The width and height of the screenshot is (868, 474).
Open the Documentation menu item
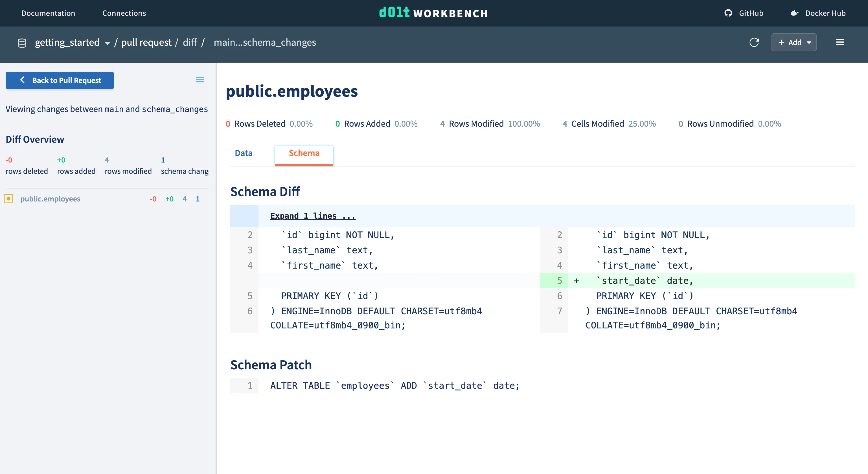point(48,13)
